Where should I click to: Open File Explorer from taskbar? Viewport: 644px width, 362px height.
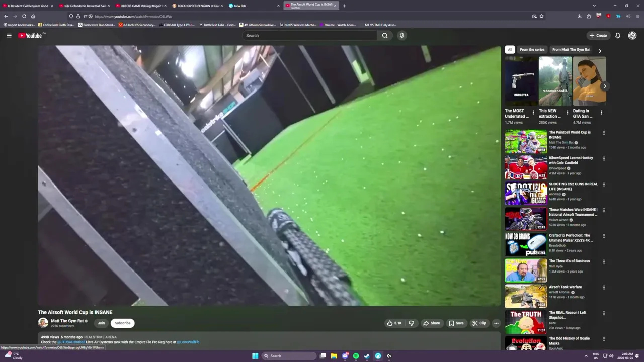click(x=334, y=356)
